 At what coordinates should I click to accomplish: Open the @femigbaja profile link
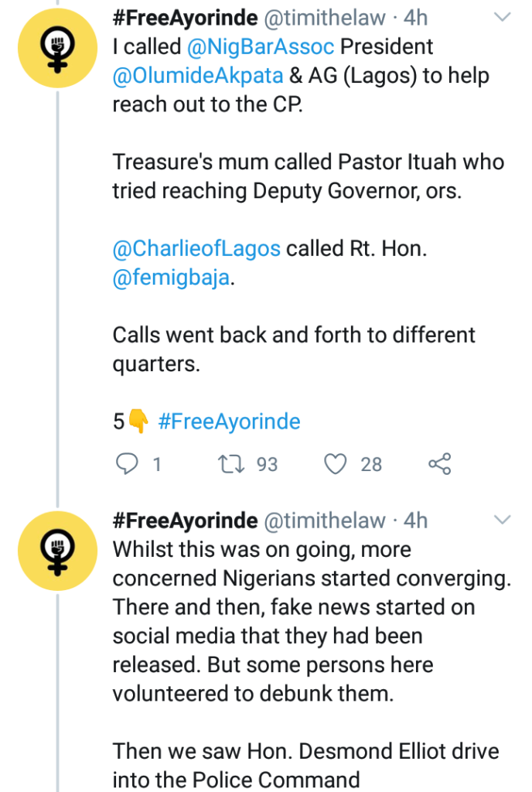[172, 278]
